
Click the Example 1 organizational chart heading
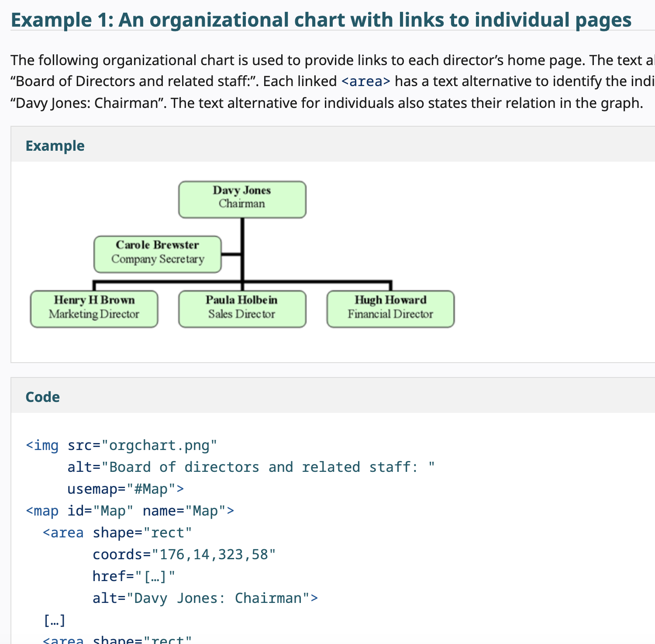(x=321, y=20)
